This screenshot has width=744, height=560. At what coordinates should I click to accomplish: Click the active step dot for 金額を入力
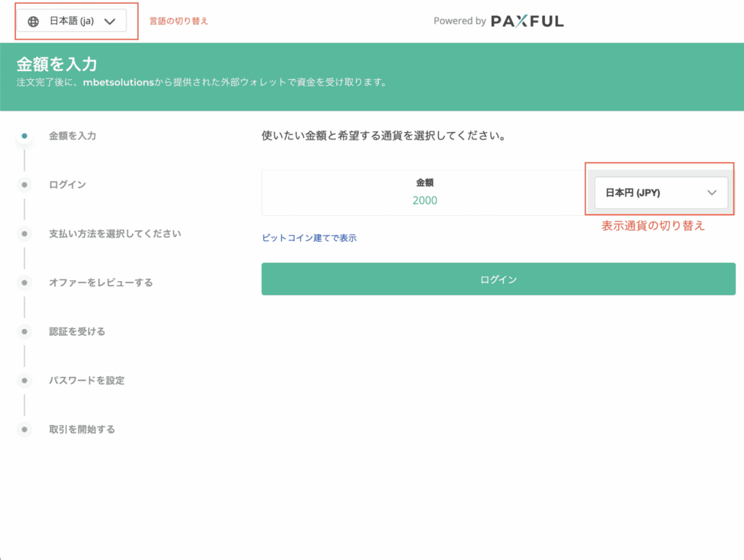(x=25, y=136)
